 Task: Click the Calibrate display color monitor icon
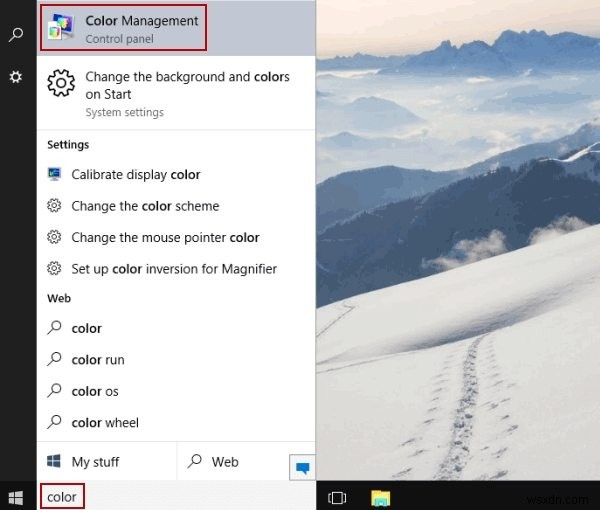pos(54,174)
